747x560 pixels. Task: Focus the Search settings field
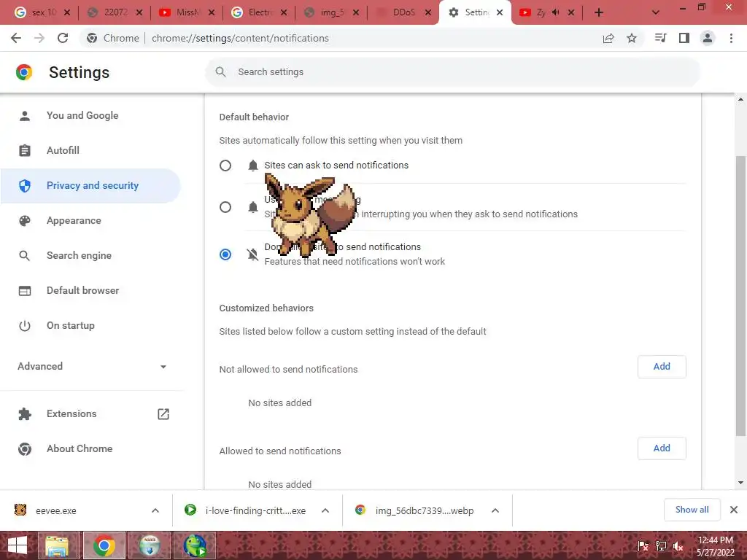coord(452,72)
